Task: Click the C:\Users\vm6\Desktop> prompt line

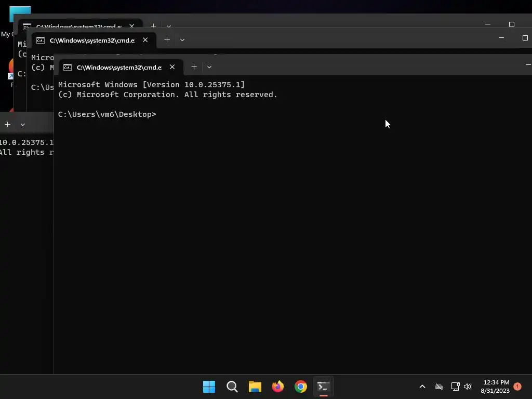Action: (x=107, y=114)
